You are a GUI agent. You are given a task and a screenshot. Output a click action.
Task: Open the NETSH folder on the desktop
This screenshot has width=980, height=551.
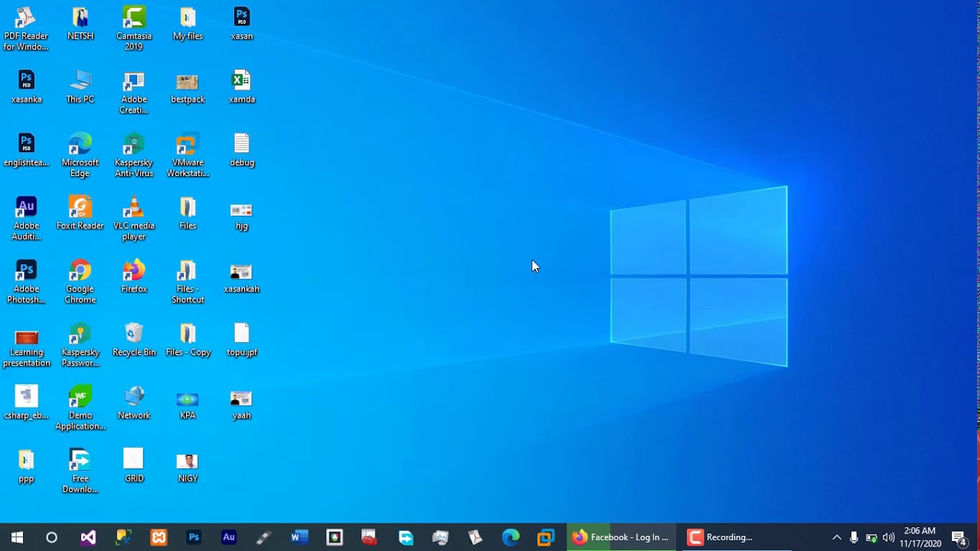(x=80, y=24)
